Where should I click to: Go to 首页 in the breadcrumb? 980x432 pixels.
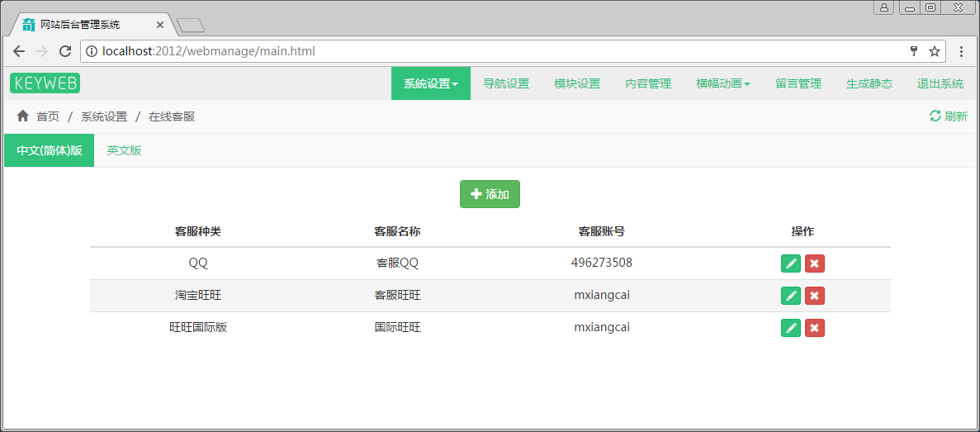click(48, 116)
